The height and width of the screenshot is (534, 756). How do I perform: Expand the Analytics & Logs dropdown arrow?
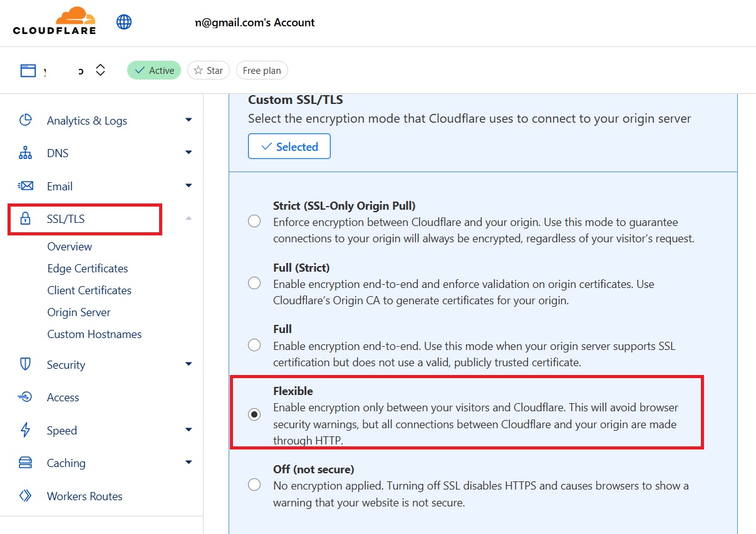click(189, 120)
